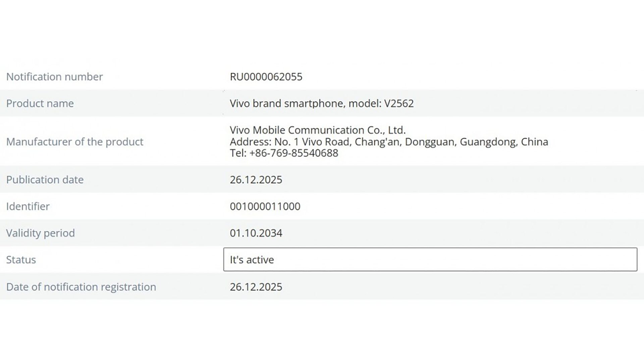Screen dimensions: 644x362
Task: Click Manufacturer of the product label
Action: coord(75,142)
